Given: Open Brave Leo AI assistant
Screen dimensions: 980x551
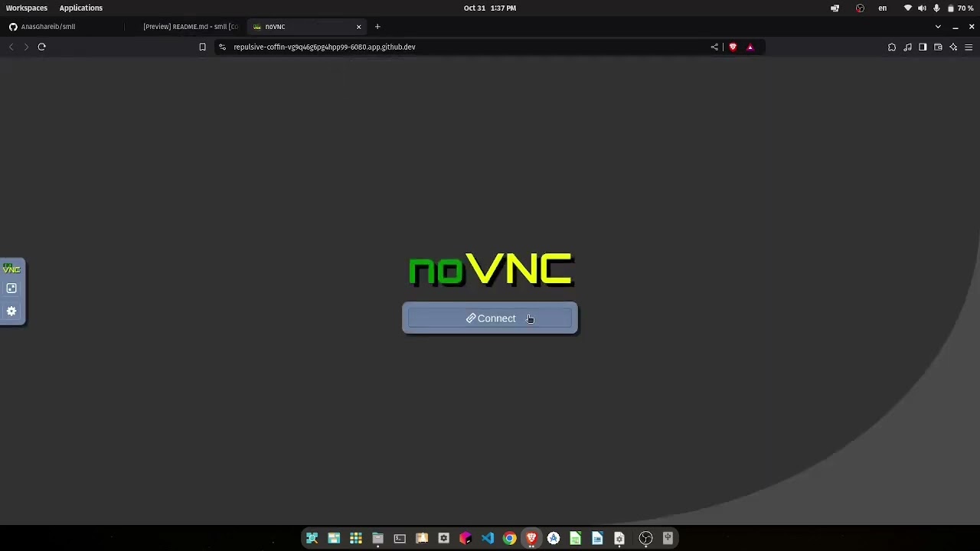Looking at the screenshot, I should click(953, 47).
